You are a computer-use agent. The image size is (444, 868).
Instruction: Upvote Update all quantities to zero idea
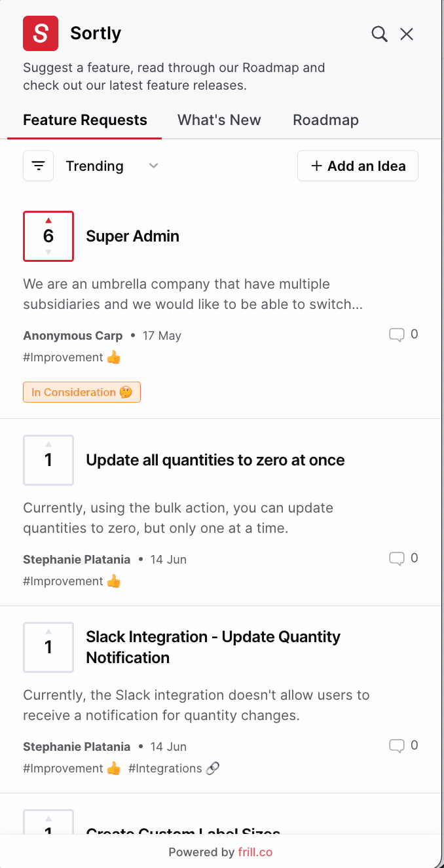[x=48, y=446]
